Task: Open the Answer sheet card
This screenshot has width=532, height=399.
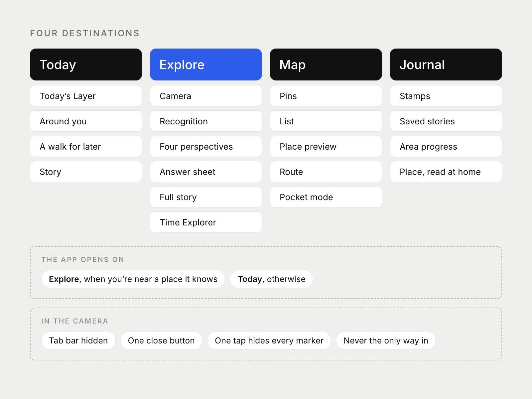Action: [x=206, y=172]
